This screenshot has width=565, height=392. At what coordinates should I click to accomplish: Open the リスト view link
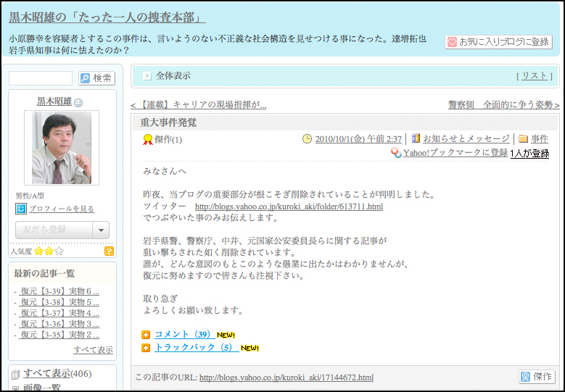click(x=534, y=75)
